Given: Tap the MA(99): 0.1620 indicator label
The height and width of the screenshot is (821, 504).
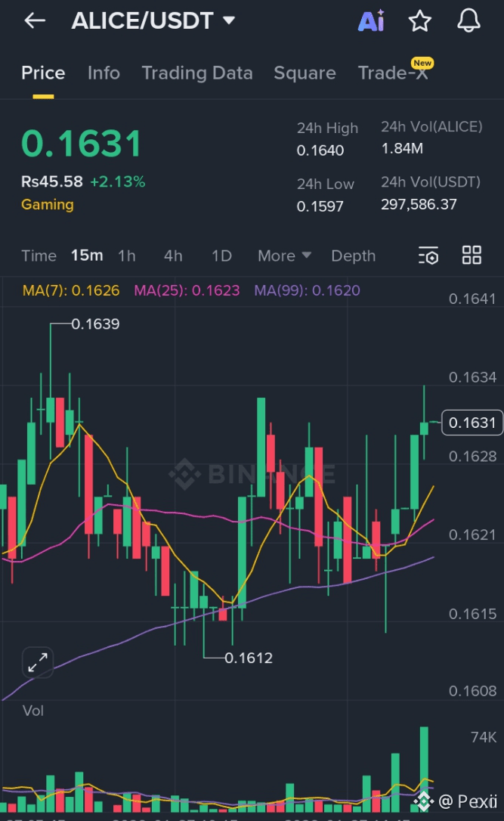Looking at the screenshot, I should click(x=308, y=290).
